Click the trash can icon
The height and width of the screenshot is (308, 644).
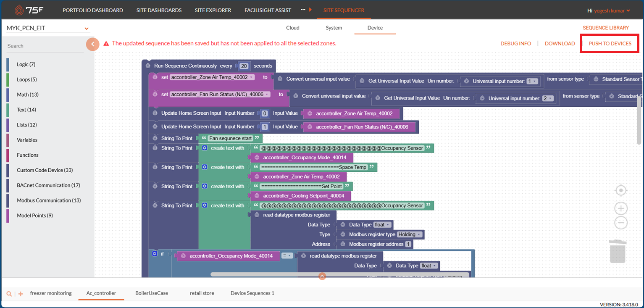point(618,251)
